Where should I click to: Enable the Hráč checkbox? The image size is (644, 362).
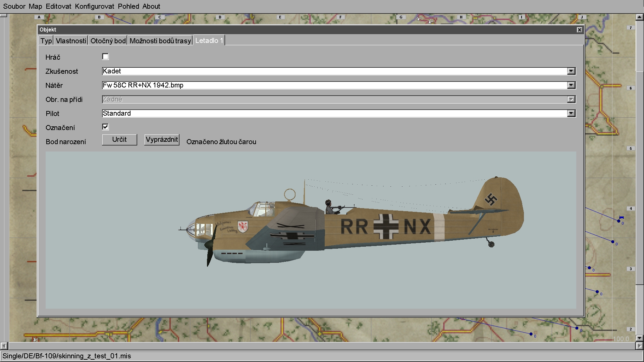coord(105,57)
